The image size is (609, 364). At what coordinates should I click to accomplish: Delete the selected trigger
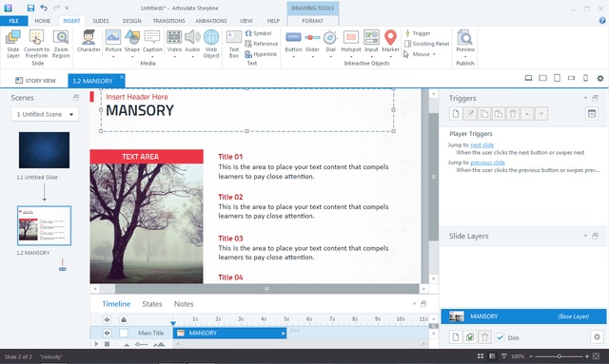tap(513, 114)
